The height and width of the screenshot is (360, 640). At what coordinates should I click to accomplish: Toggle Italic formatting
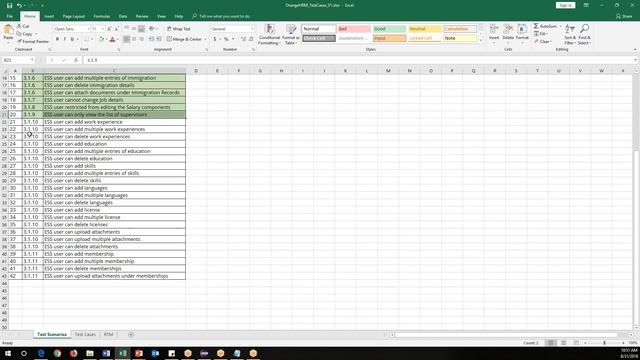click(x=64, y=39)
